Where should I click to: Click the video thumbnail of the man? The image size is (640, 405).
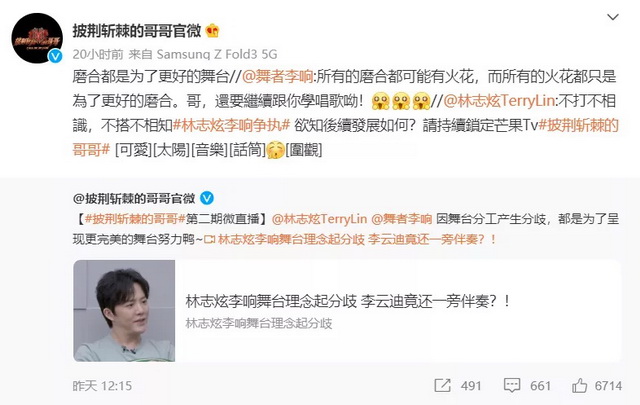124,311
